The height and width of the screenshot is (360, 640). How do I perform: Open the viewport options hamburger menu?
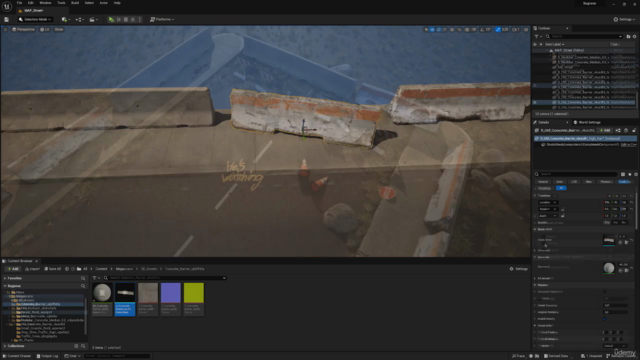(x=5, y=29)
